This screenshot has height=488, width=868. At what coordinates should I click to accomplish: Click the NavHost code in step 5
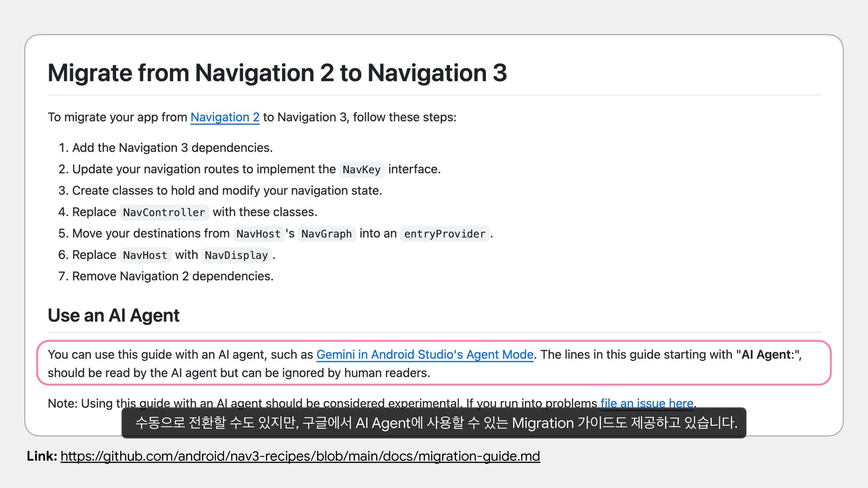tap(258, 234)
